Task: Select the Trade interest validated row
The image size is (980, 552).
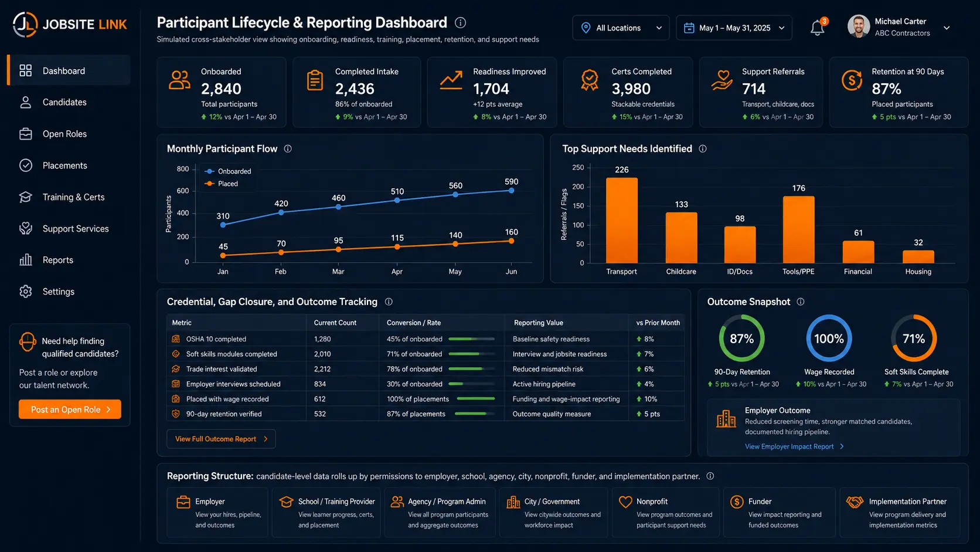Action: point(426,369)
